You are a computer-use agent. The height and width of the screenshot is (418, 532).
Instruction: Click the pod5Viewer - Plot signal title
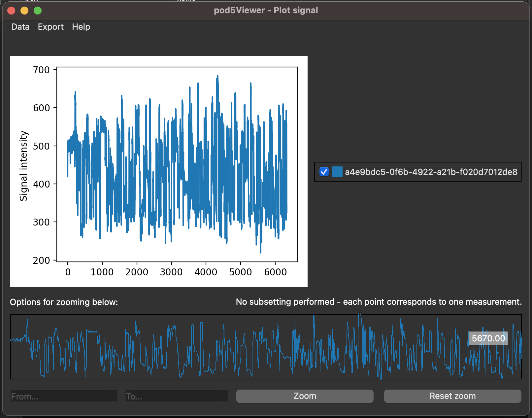[x=266, y=10]
